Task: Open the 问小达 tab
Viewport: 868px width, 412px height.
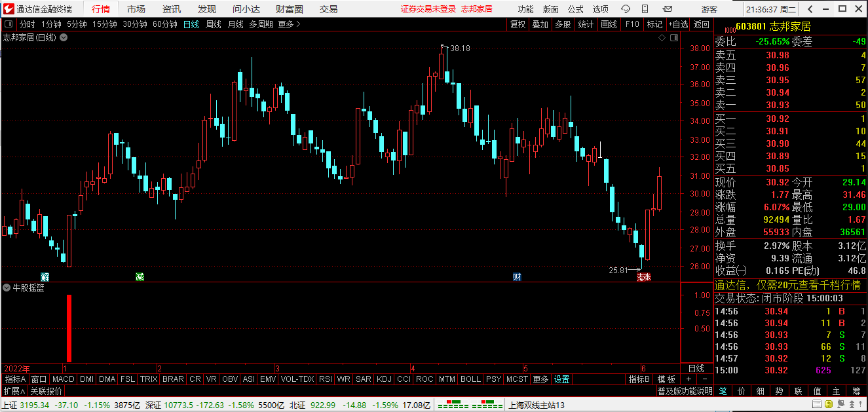Action: click(246, 9)
